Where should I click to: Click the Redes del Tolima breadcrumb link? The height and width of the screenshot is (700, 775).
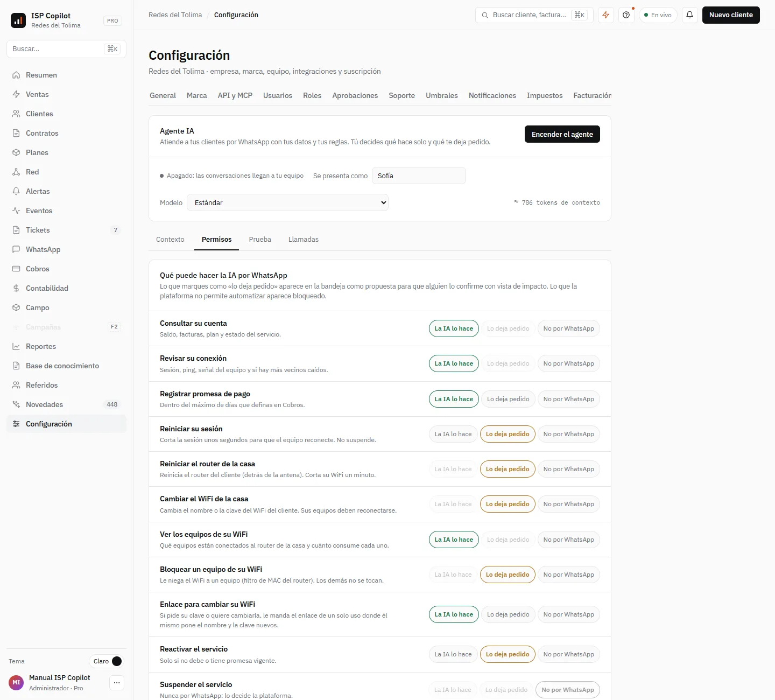click(175, 15)
